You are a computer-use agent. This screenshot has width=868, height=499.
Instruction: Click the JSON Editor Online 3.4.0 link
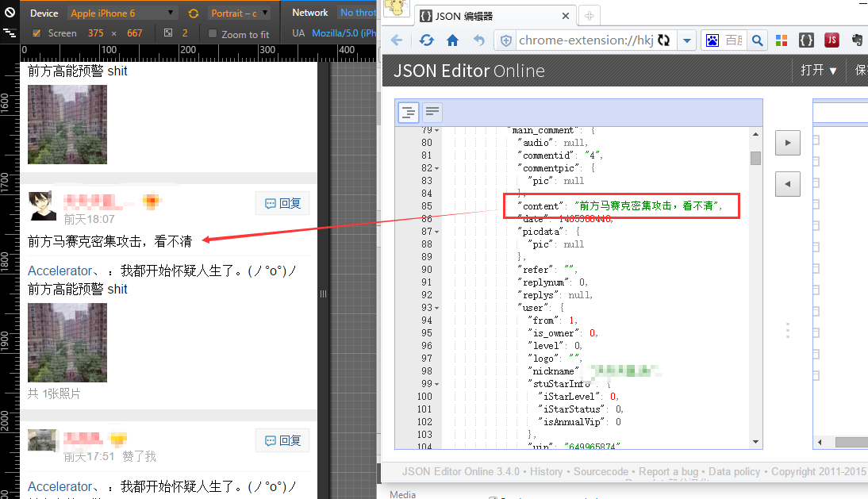460,471
